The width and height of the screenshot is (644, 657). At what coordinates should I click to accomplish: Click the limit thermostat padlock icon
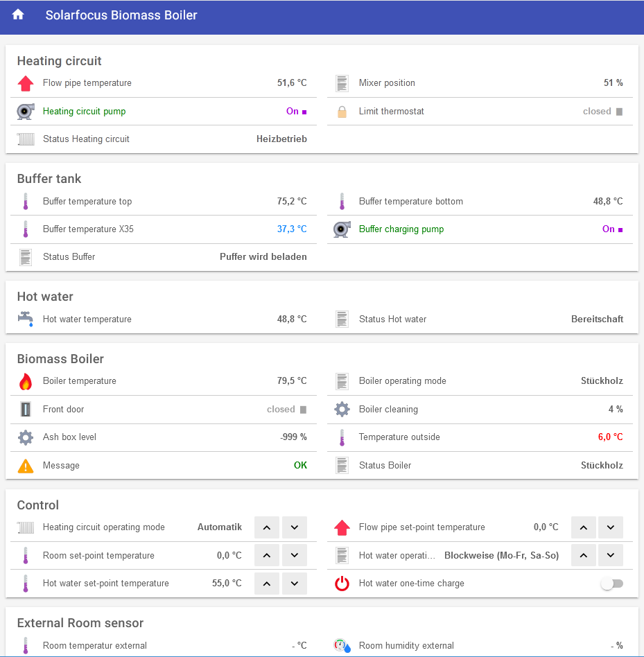click(x=342, y=112)
